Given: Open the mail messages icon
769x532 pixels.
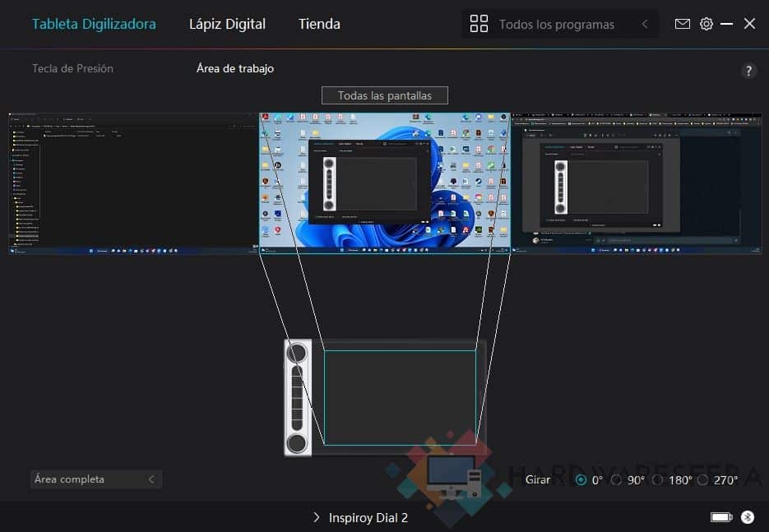Looking at the screenshot, I should [x=682, y=24].
